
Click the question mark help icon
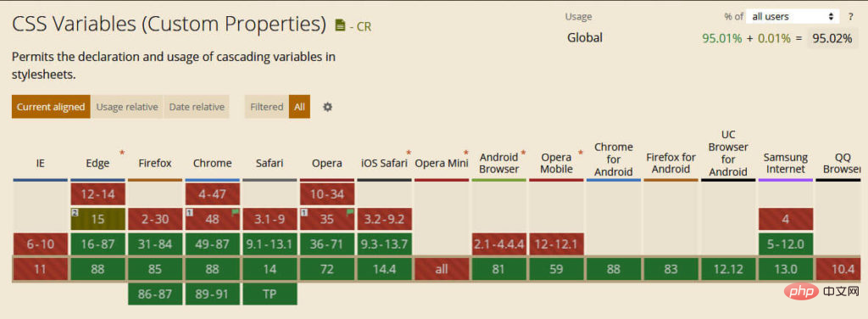[850, 17]
